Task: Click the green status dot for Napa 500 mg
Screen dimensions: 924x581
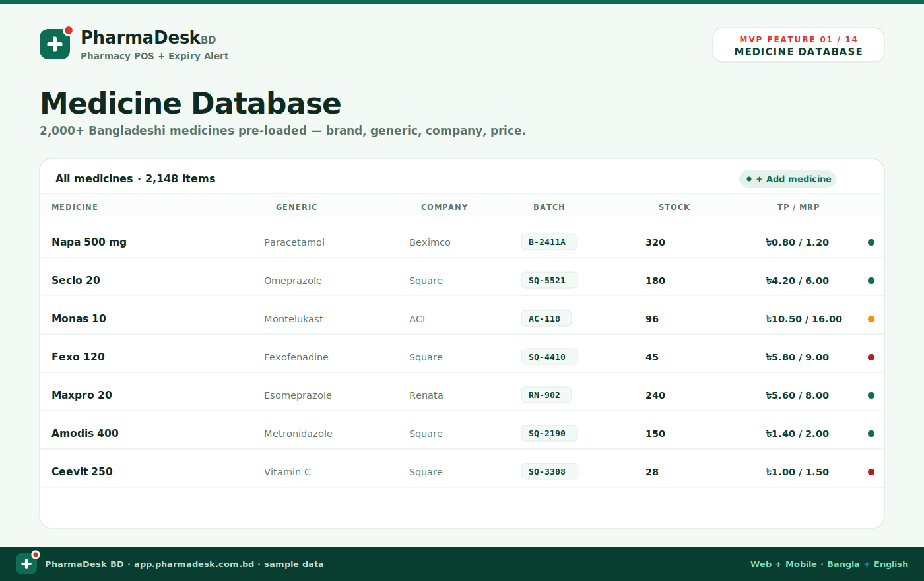Action: tap(871, 242)
